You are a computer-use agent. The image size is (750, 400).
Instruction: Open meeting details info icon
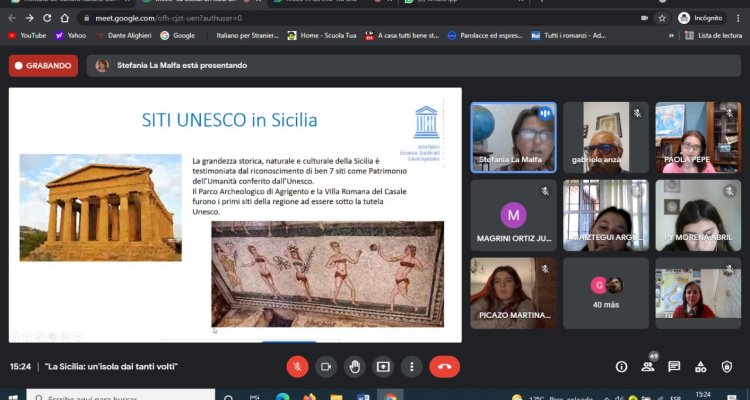pyautogui.click(x=621, y=367)
